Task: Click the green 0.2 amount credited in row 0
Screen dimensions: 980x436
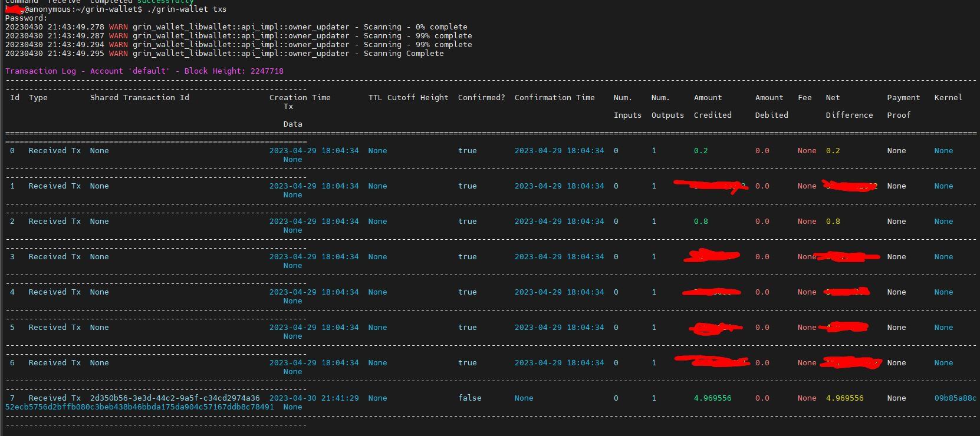Action: tap(701, 151)
